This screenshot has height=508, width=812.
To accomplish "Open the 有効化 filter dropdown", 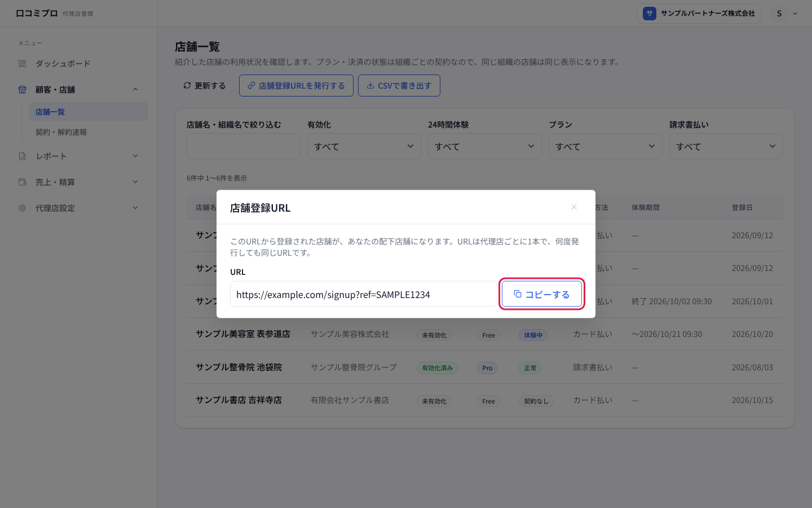I will [364, 146].
